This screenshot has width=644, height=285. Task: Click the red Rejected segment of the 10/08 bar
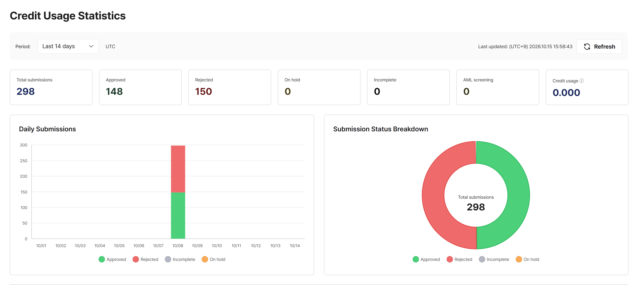(178, 169)
